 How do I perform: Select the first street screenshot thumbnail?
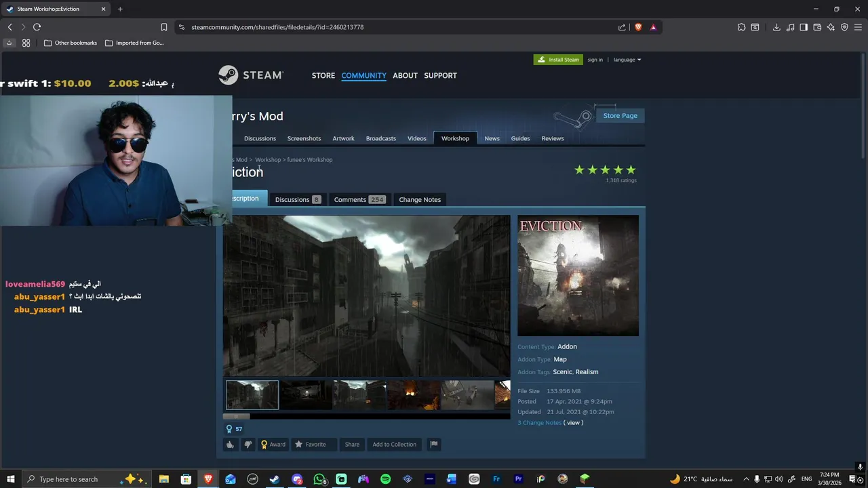(252, 395)
